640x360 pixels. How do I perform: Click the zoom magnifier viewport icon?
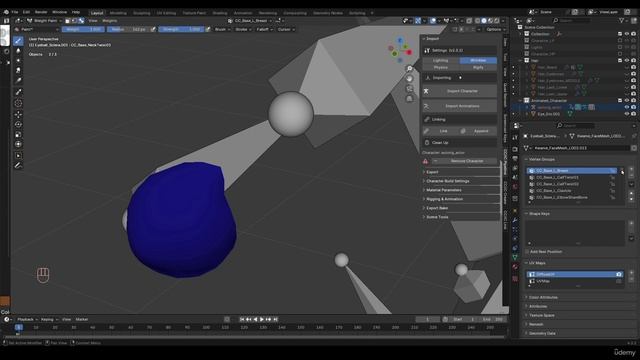click(409, 69)
